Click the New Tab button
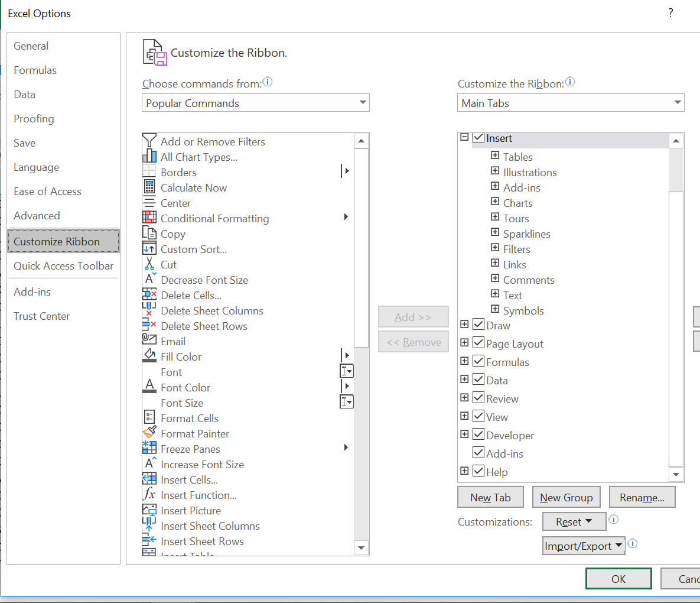 (490, 497)
